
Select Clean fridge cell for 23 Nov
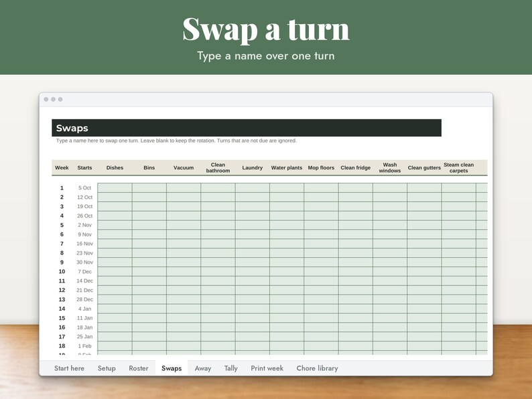356,253
